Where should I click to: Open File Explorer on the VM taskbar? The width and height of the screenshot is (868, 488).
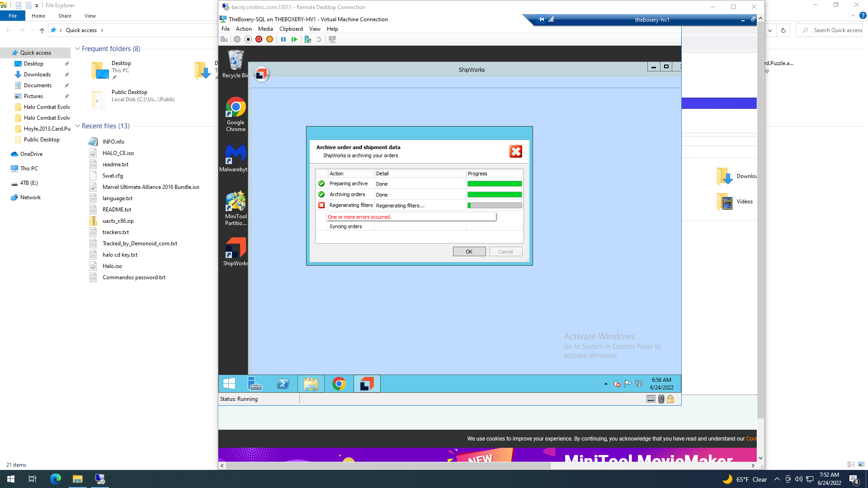coord(311,384)
